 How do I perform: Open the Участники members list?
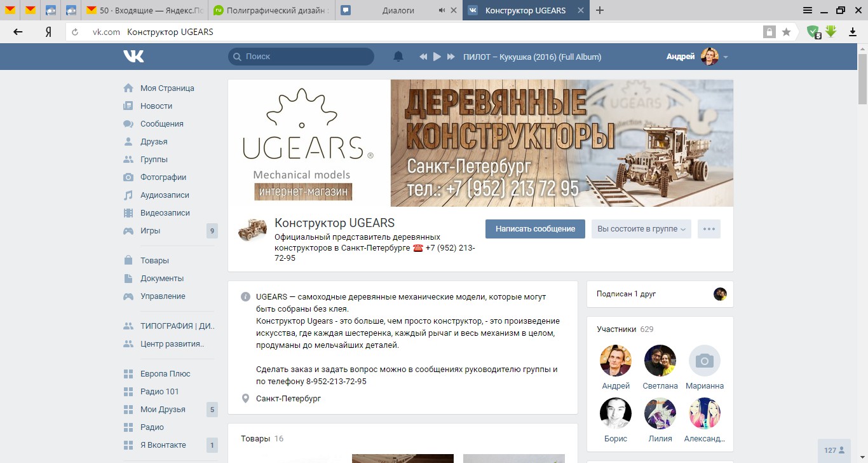pos(625,329)
